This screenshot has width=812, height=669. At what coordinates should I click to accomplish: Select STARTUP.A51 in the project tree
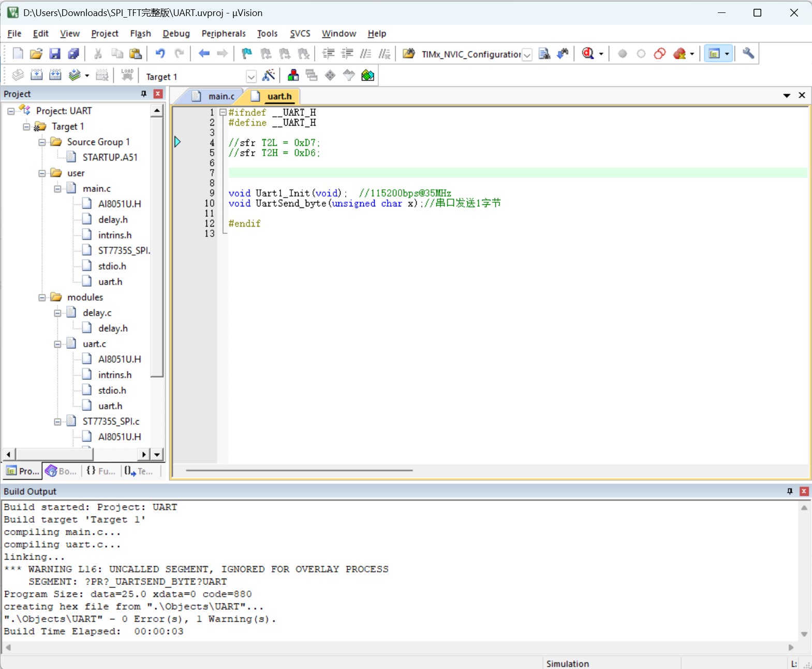110,157
